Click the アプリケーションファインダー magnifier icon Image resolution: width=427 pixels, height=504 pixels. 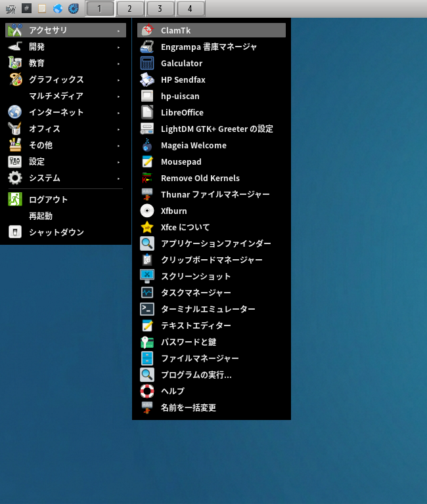[147, 243]
